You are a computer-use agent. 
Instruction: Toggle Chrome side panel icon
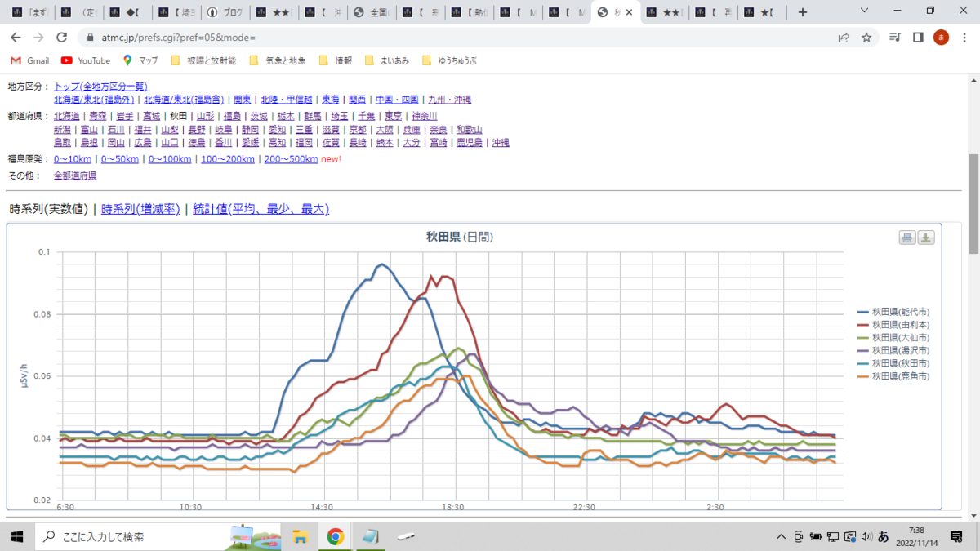[x=918, y=38]
